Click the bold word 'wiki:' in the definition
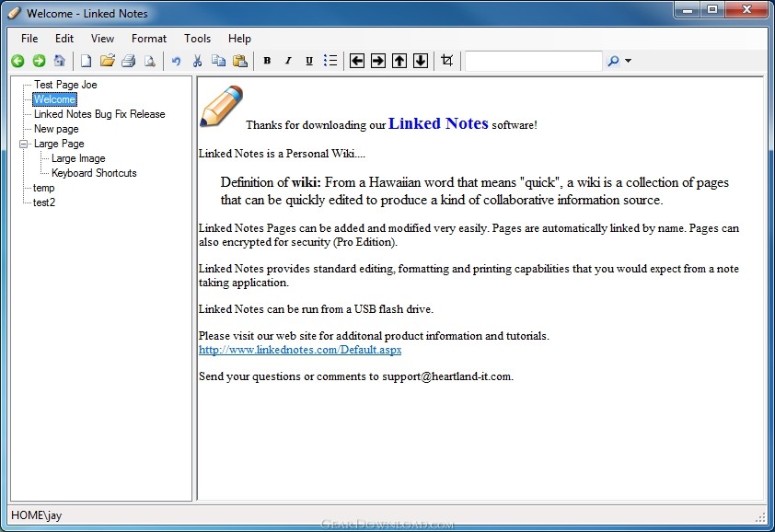 [x=306, y=182]
